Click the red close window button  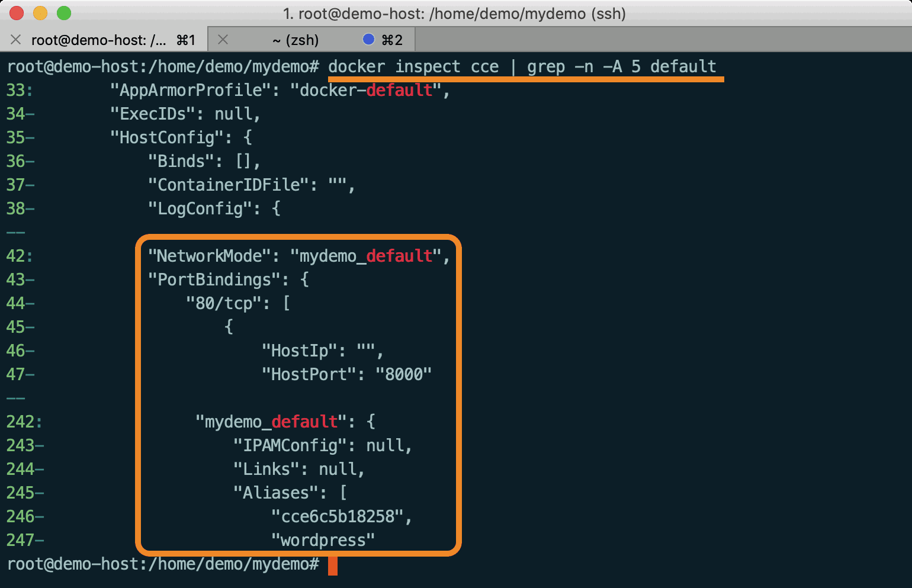(x=17, y=13)
